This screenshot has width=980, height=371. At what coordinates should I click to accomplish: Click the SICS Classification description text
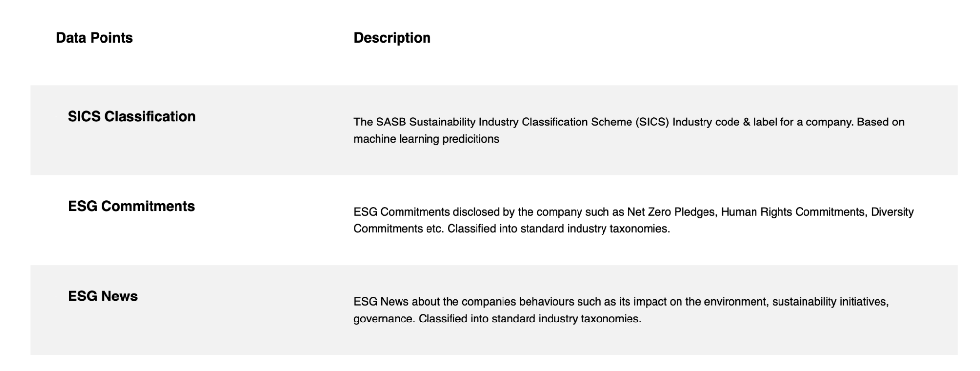pyautogui.click(x=629, y=130)
